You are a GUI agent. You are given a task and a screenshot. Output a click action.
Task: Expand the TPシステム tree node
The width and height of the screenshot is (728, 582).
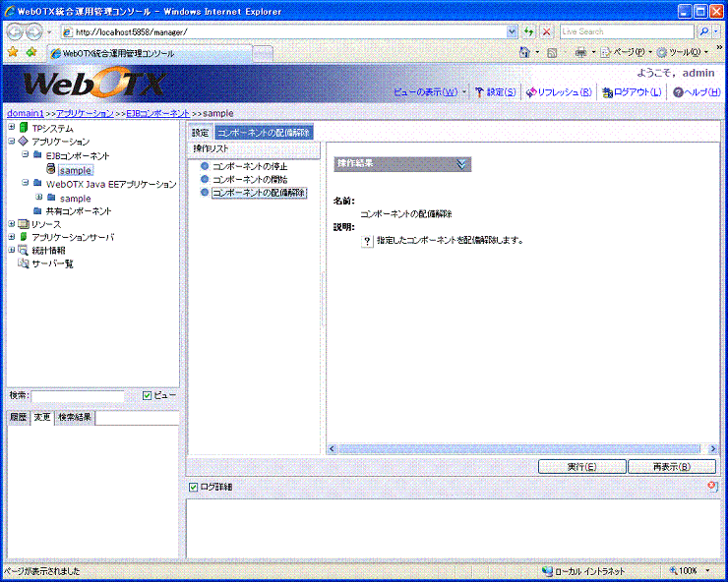(11, 128)
